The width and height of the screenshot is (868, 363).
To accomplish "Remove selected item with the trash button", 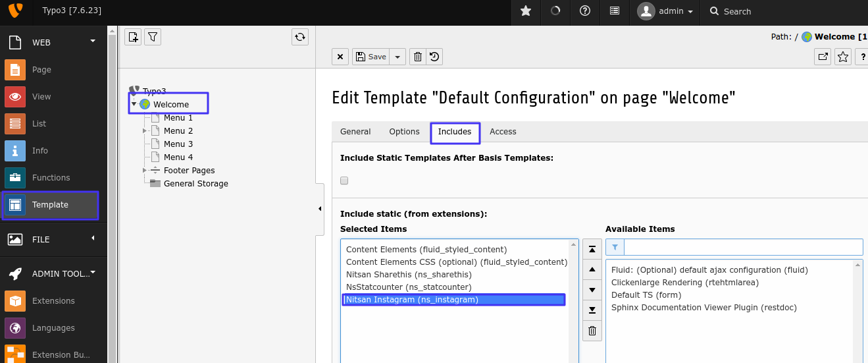I will pyautogui.click(x=592, y=331).
